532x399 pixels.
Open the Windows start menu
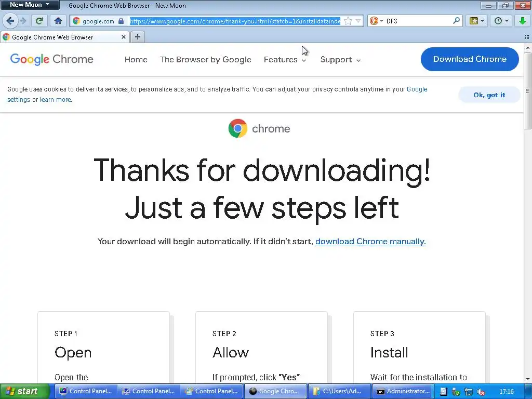(x=24, y=391)
